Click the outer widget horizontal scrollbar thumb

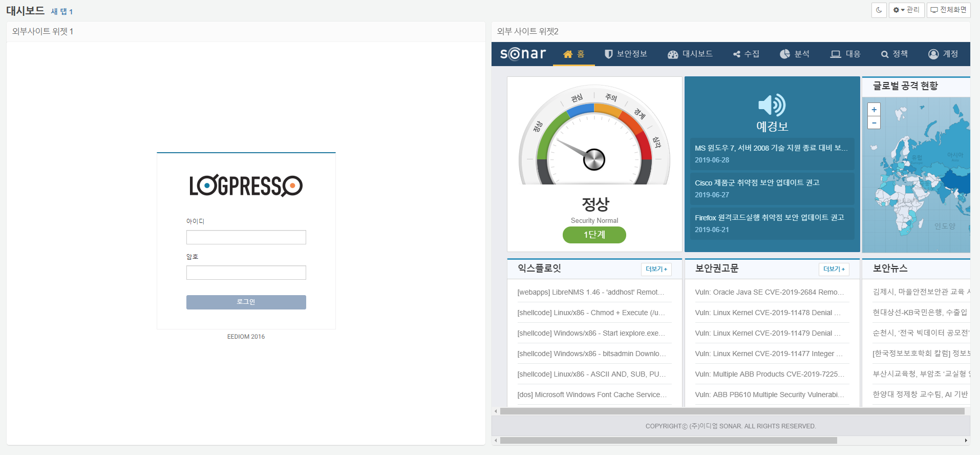pos(668,441)
